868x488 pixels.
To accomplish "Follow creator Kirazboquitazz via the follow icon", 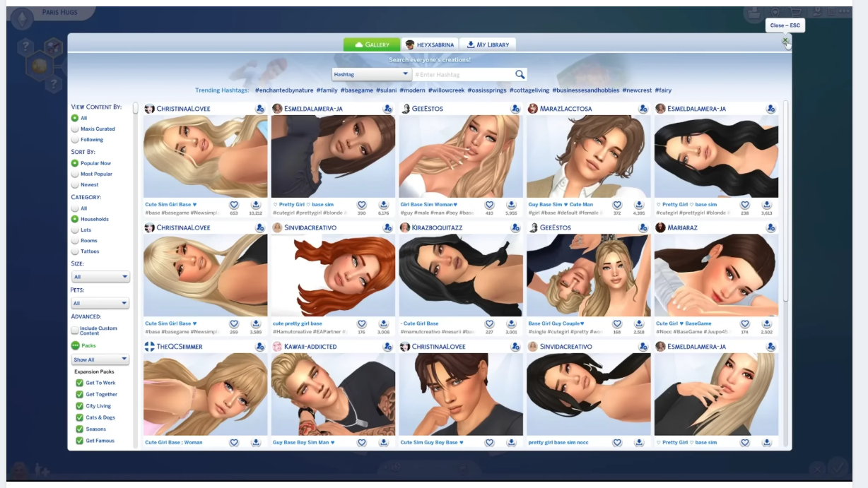I will pos(515,228).
